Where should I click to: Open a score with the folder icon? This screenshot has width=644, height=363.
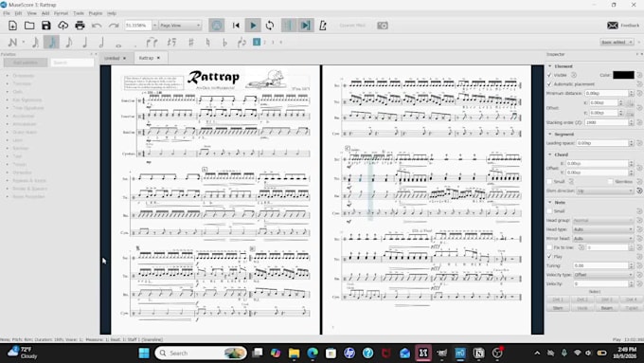click(29, 26)
